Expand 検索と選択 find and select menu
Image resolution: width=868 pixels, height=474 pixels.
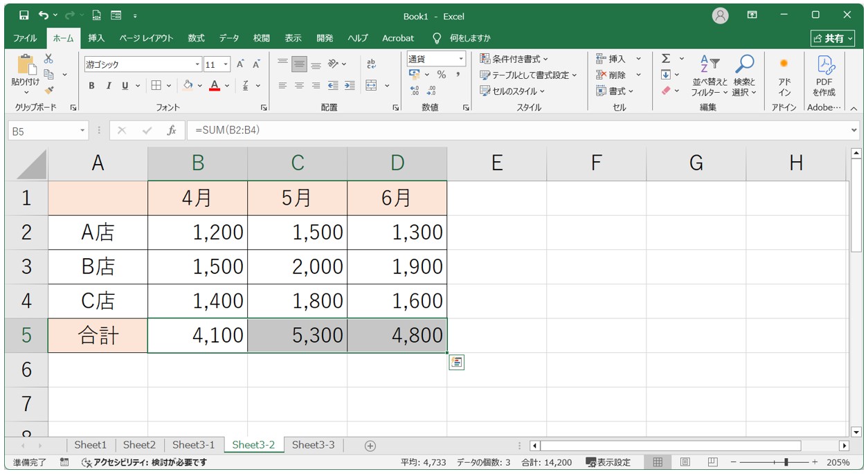point(744,76)
